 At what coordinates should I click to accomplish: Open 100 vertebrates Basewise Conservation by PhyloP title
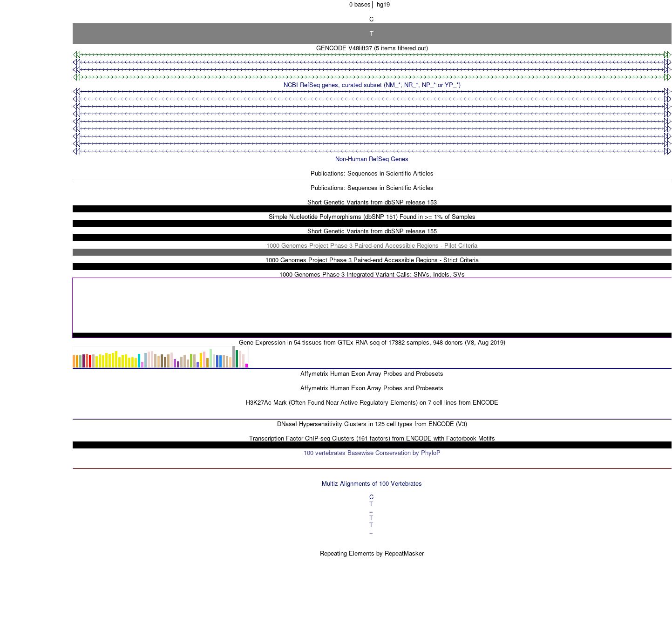(372, 453)
